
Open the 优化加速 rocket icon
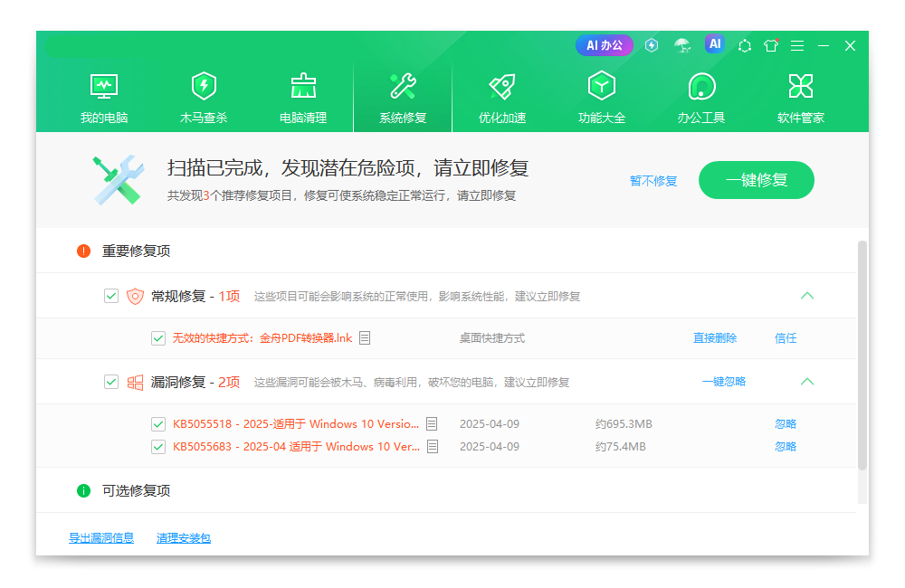pyautogui.click(x=502, y=87)
